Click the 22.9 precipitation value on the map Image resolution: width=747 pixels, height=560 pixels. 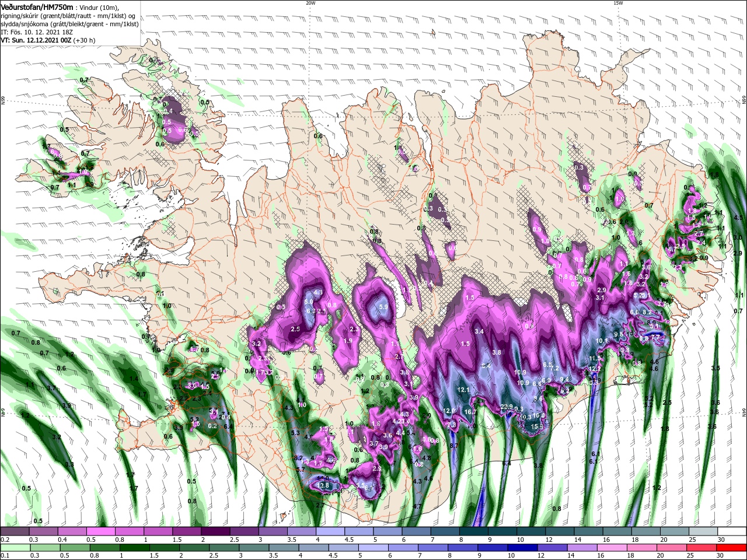pos(507,407)
